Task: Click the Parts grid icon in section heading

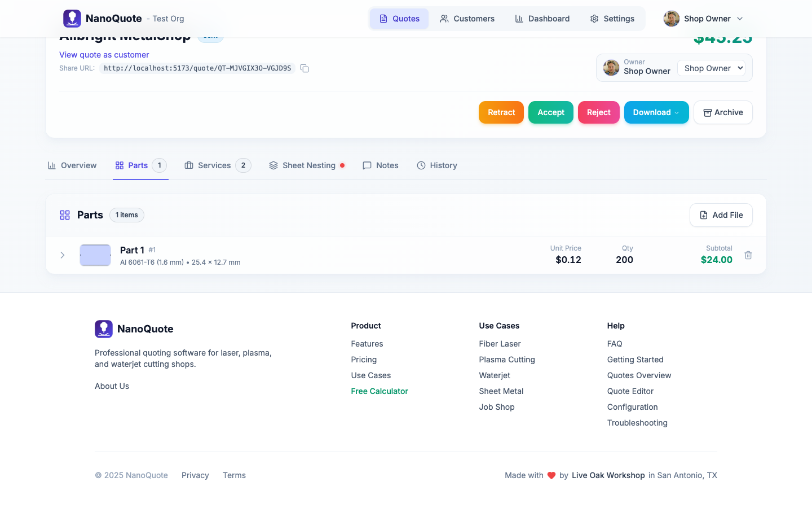Action: pyautogui.click(x=65, y=215)
